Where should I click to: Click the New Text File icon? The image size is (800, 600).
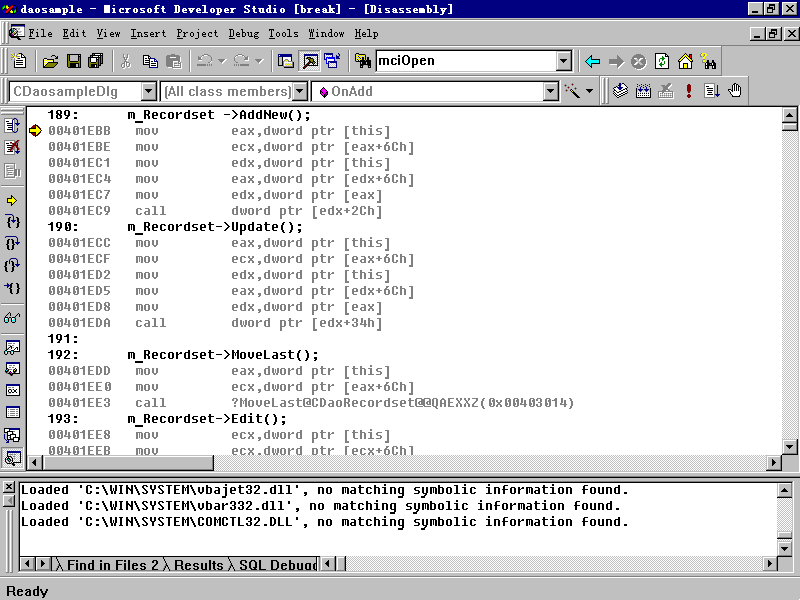19,61
